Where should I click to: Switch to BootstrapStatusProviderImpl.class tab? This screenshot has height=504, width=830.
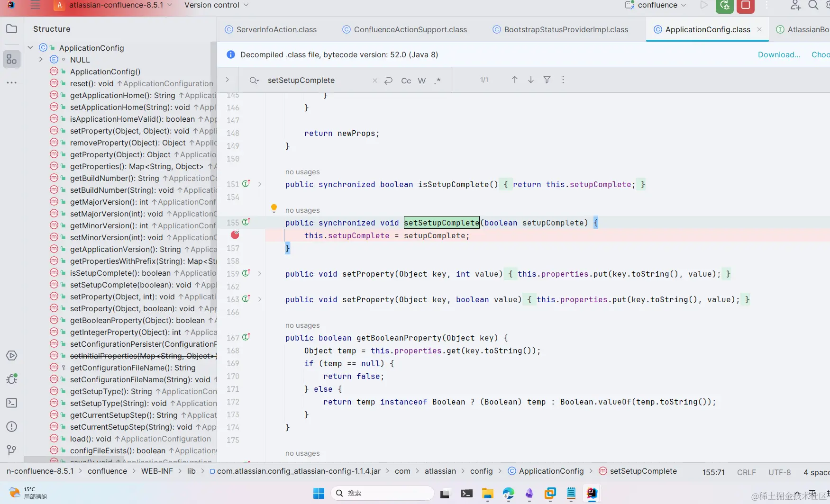[560, 29]
